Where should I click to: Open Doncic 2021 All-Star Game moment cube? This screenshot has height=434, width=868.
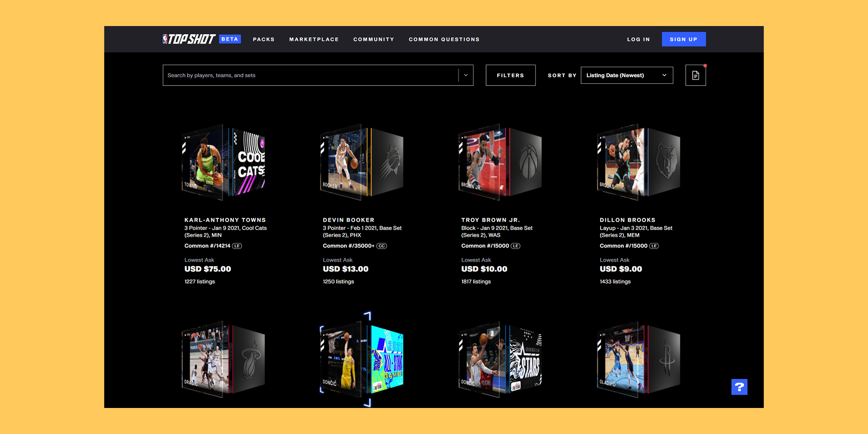click(x=362, y=359)
